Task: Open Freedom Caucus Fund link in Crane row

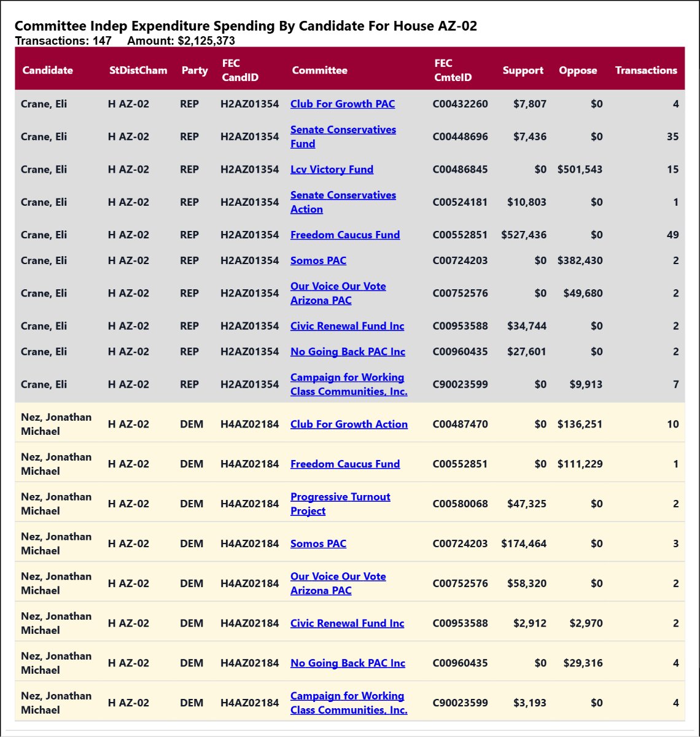Action: (x=345, y=235)
